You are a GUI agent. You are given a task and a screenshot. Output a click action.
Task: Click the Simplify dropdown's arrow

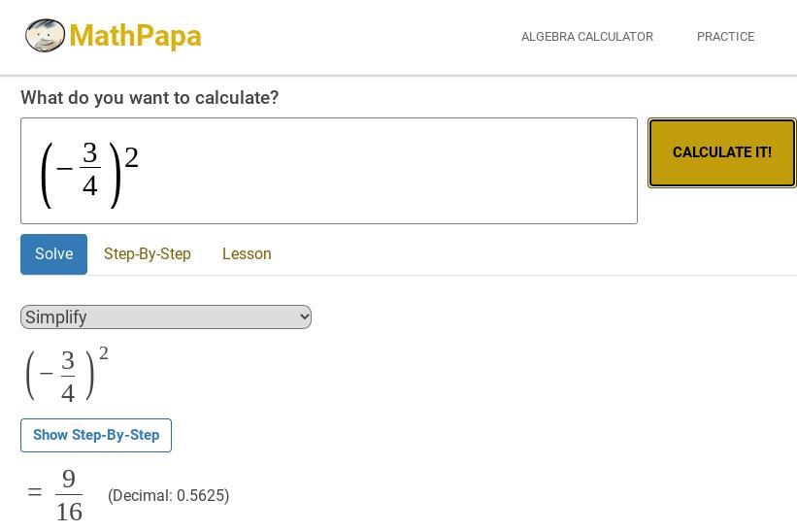click(303, 317)
